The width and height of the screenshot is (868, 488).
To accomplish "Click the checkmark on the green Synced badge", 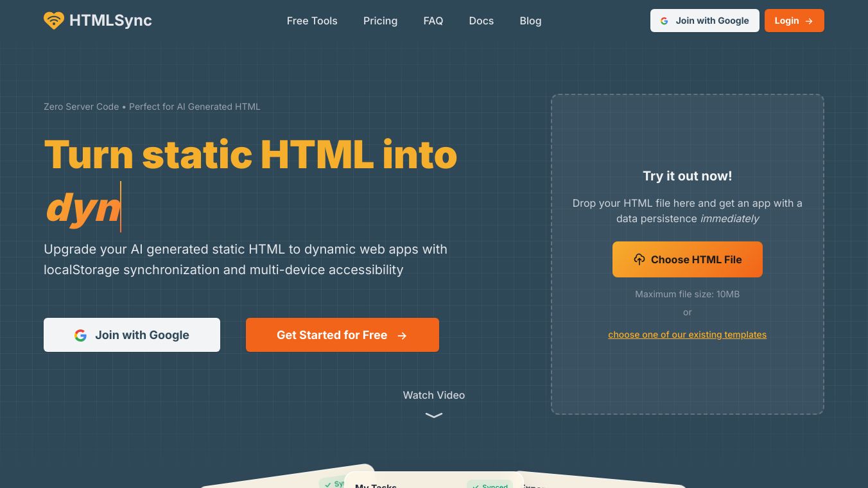I will tap(476, 487).
